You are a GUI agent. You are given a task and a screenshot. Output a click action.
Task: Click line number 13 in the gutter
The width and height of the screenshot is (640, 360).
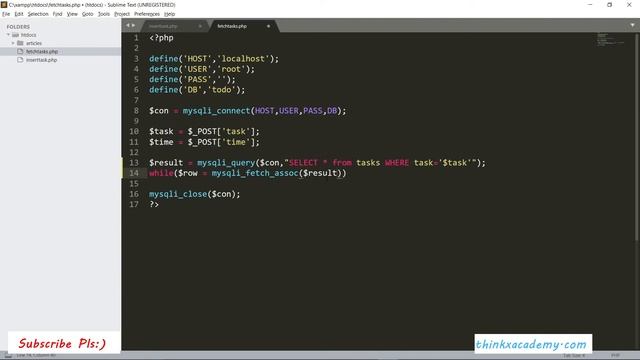click(x=134, y=163)
